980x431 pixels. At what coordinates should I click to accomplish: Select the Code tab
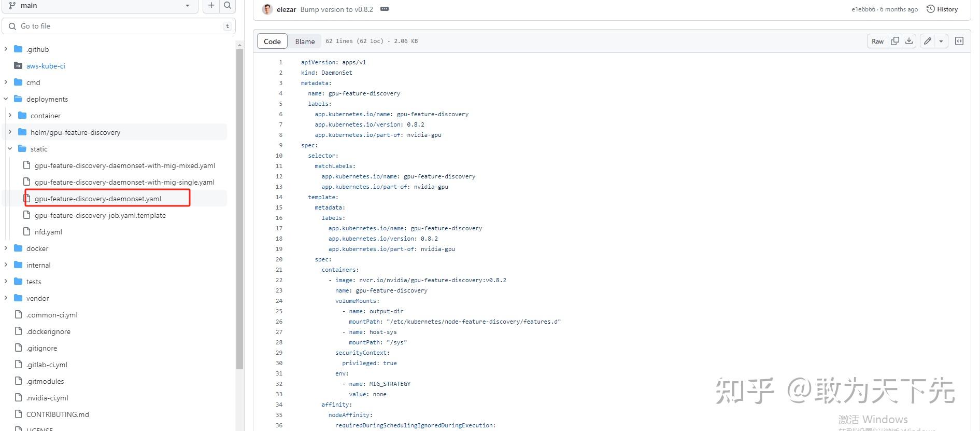tap(272, 41)
